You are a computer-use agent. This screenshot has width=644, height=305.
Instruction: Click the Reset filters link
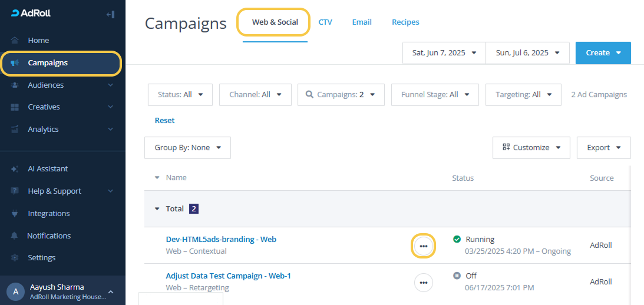[164, 121]
